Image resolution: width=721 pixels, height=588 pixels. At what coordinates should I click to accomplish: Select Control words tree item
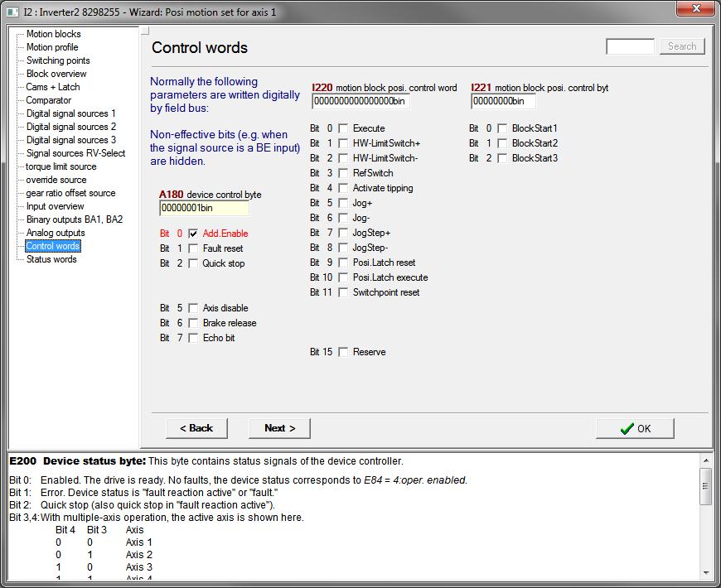52,246
